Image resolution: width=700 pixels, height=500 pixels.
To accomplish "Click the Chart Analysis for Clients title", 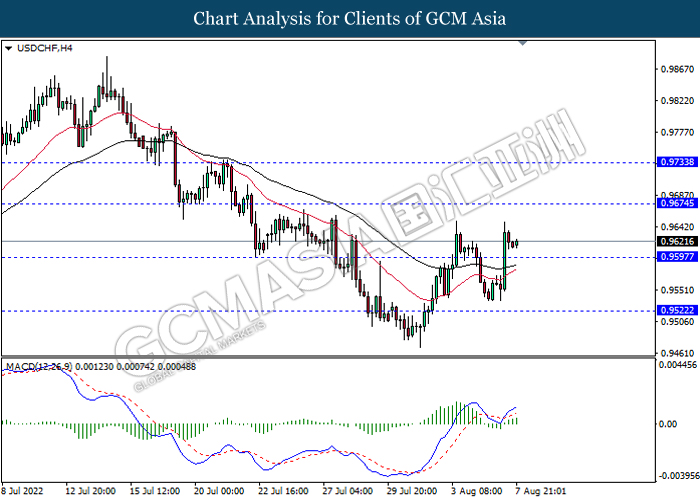I will [350, 19].
